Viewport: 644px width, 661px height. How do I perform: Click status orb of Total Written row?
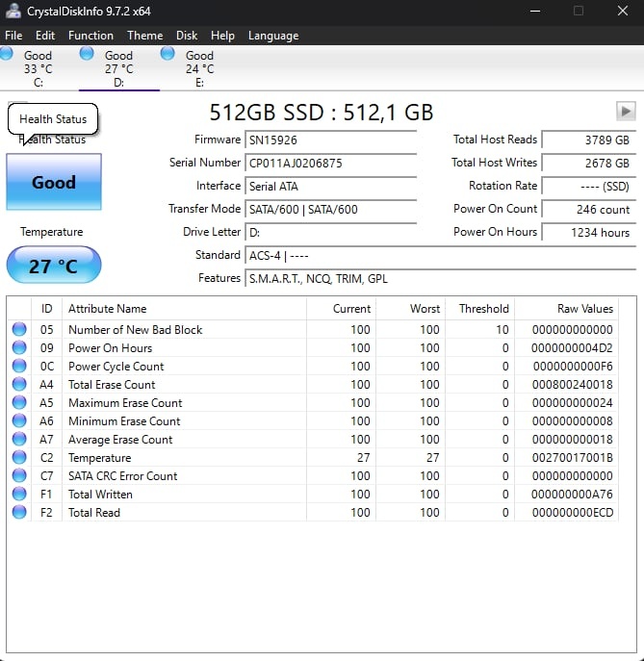tap(19, 494)
